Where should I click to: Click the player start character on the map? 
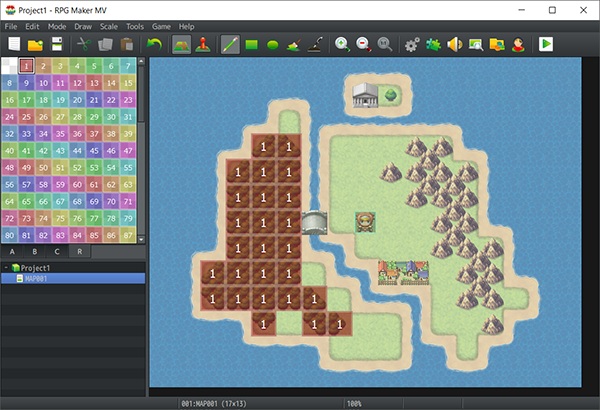pyautogui.click(x=365, y=222)
